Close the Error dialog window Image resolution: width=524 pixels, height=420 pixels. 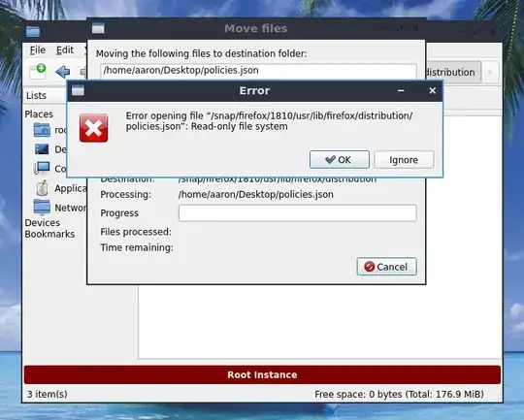tap(433, 90)
